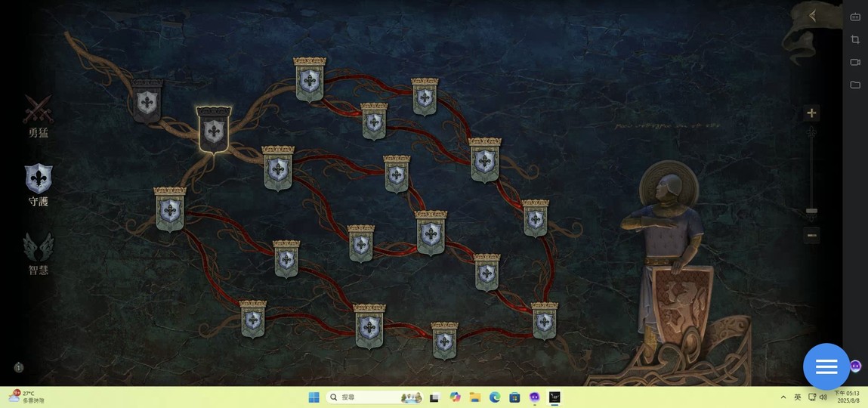Click the glowing highlighted dark shield node
The image size is (868, 408).
point(214,130)
